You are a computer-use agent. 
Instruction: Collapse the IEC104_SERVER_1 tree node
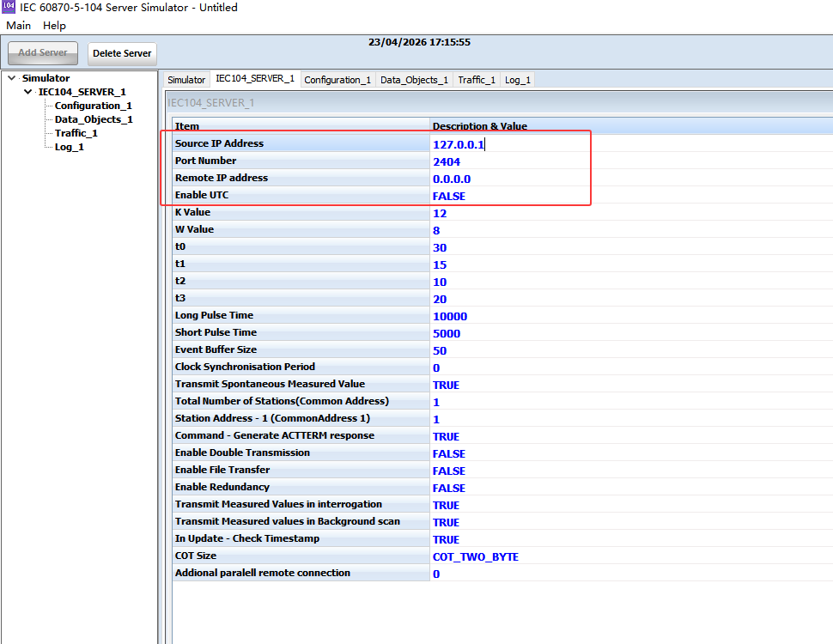coord(28,92)
